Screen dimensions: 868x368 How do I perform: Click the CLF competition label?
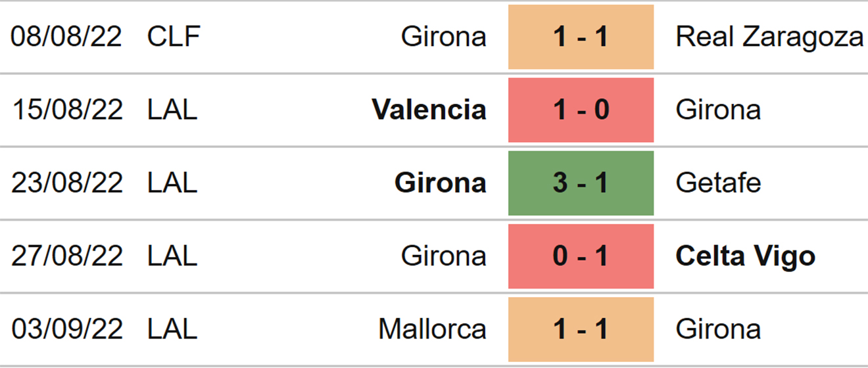point(174,37)
